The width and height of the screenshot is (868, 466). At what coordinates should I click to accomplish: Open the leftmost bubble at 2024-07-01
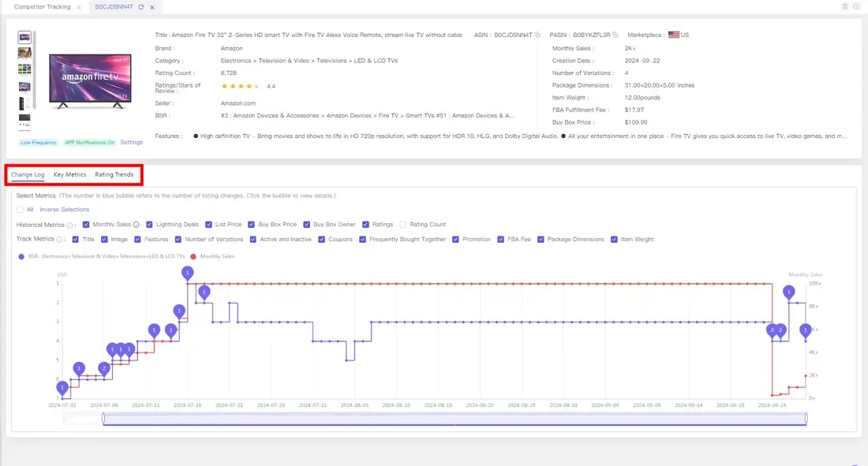[x=62, y=388]
